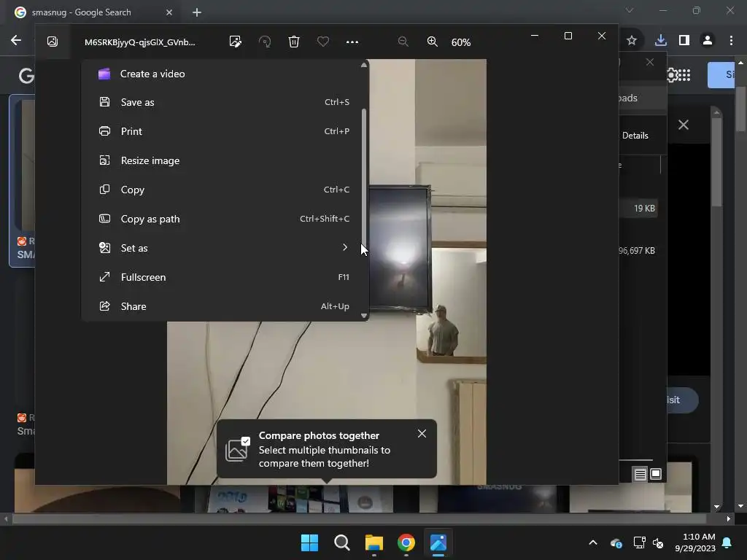
Task: Bookmark page with Chrome star icon
Action: (632, 41)
